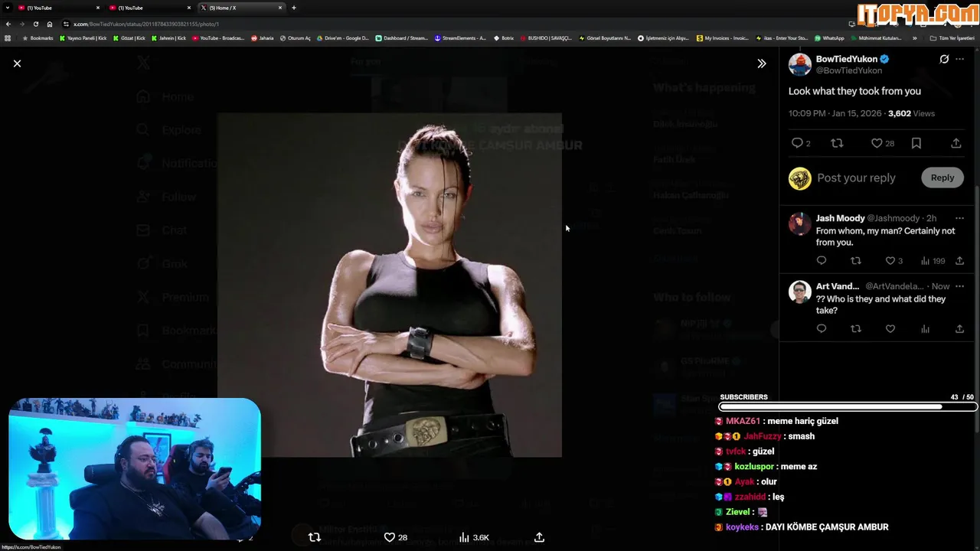Open the Grok icon beside BowTiedYukon's name
This screenshot has width=980, height=551.
pos(944,59)
